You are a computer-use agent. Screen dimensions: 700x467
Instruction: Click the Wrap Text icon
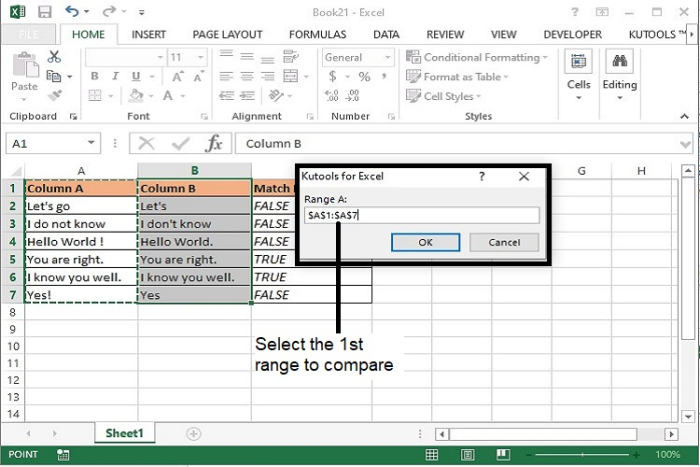click(x=291, y=57)
